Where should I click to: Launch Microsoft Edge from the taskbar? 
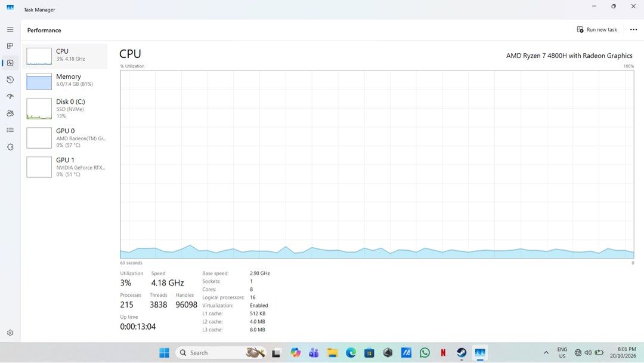[x=351, y=353]
